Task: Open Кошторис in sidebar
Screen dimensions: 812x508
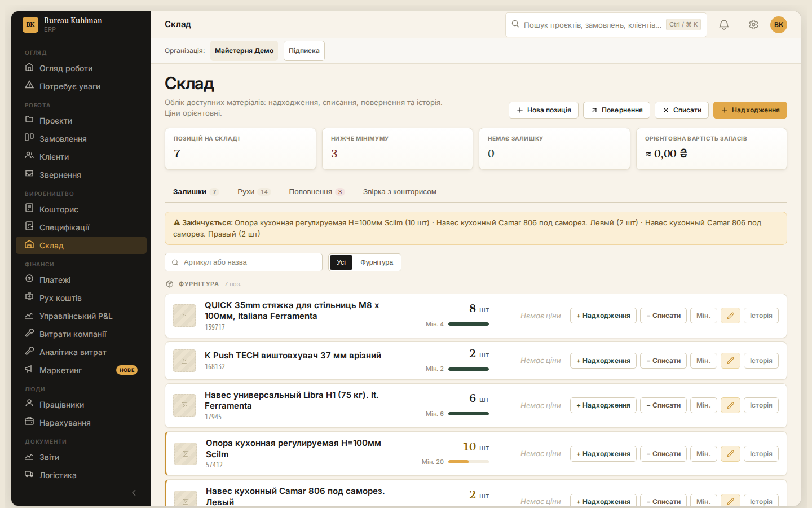Action: (x=81, y=209)
